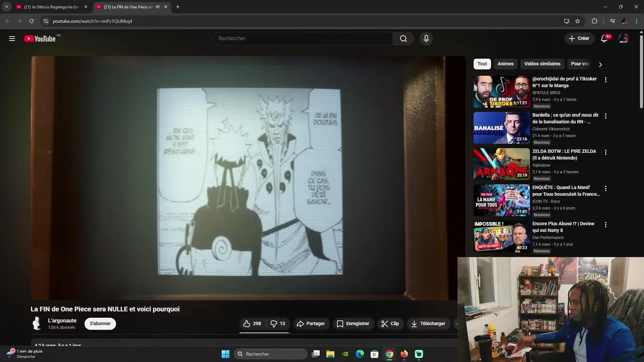Open the browser extensions puzzle icon
This screenshot has height=362, width=644.
pos(594,21)
